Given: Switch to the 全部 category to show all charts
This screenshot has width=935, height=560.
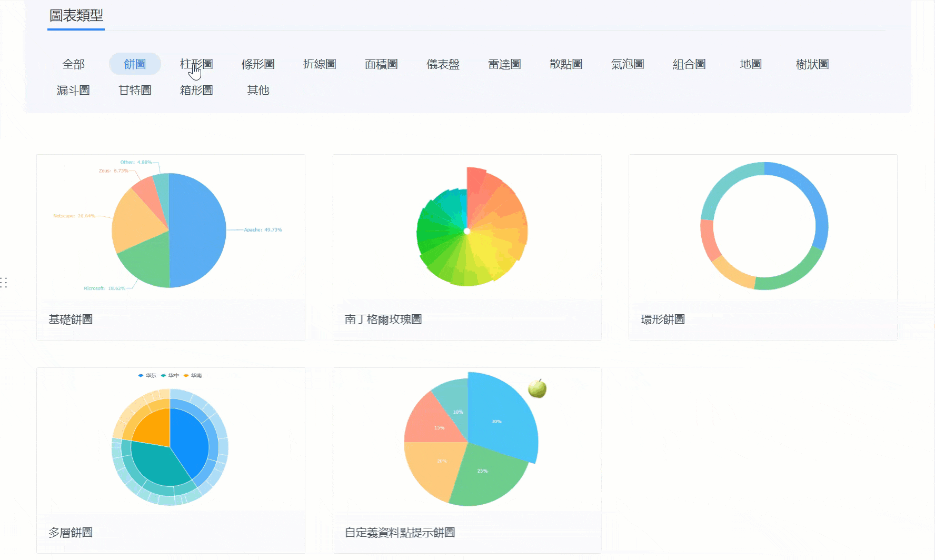Looking at the screenshot, I should [x=74, y=64].
